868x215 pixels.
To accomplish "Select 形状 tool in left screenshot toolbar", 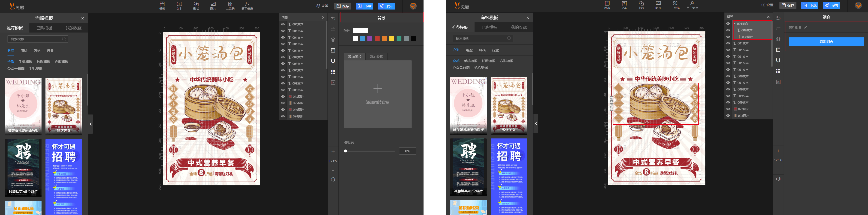I will [x=196, y=6].
